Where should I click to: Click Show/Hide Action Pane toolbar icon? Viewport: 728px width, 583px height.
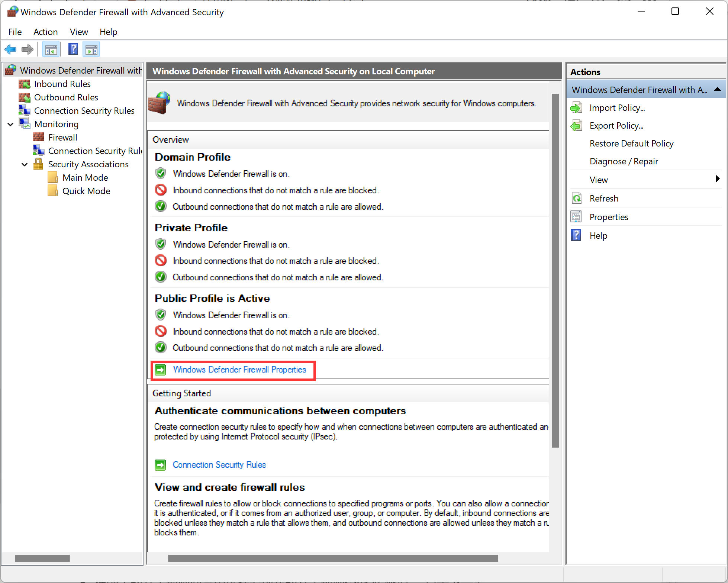[x=91, y=49]
